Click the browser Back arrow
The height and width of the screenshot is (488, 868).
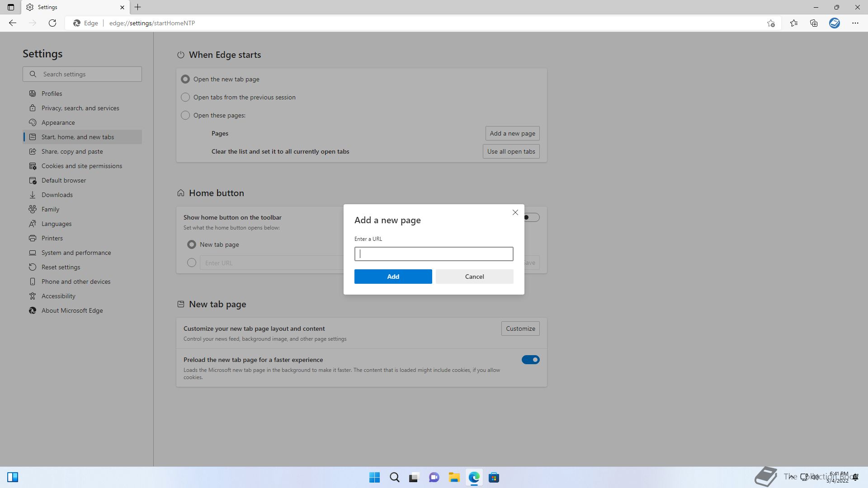tap(13, 23)
